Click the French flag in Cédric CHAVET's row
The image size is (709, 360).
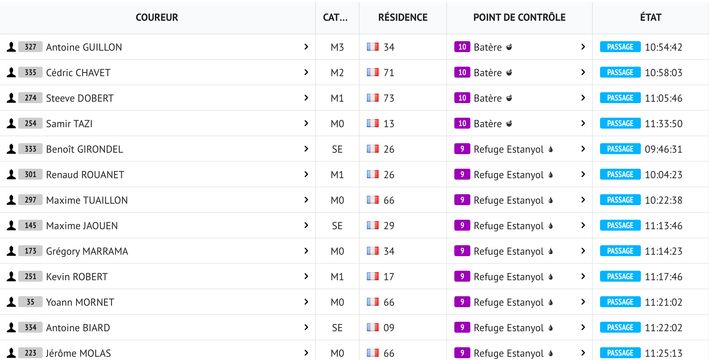click(373, 72)
